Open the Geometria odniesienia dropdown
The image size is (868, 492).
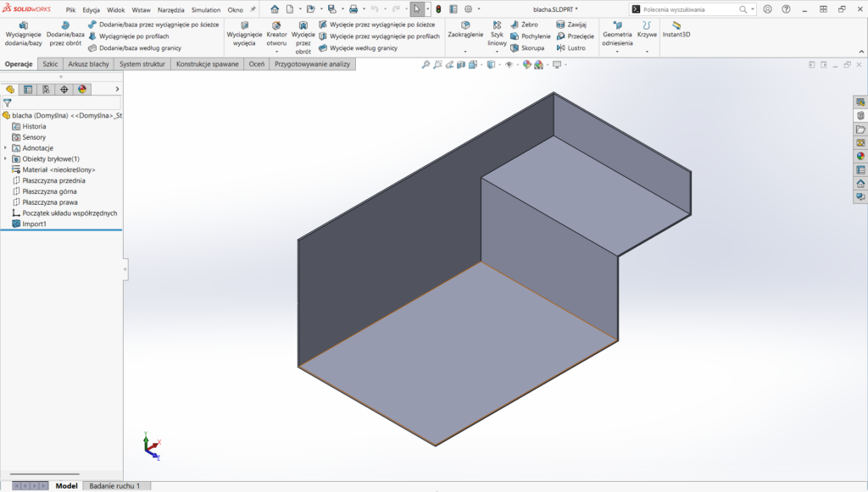(x=617, y=51)
